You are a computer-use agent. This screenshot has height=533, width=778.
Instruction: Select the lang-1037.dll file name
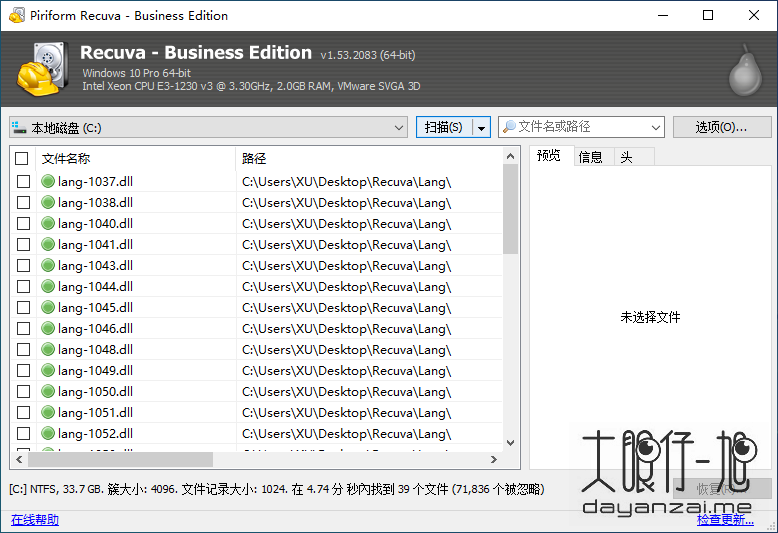click(95, 182)
